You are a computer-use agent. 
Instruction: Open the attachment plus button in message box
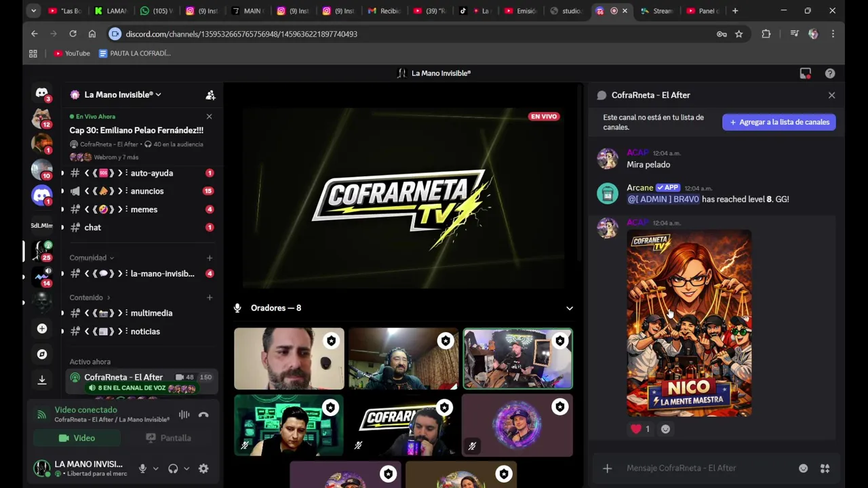[x=607, y=468]
